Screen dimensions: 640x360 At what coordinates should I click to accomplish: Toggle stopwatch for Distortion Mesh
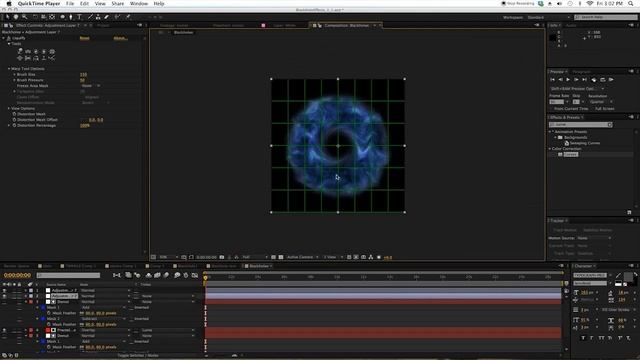(x=14, y=114)
